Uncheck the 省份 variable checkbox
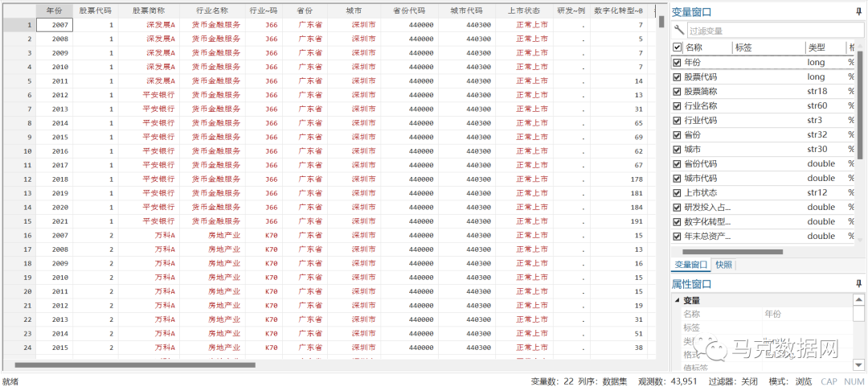The width and height of the screenshot is (868, 387). click(677, 134)
